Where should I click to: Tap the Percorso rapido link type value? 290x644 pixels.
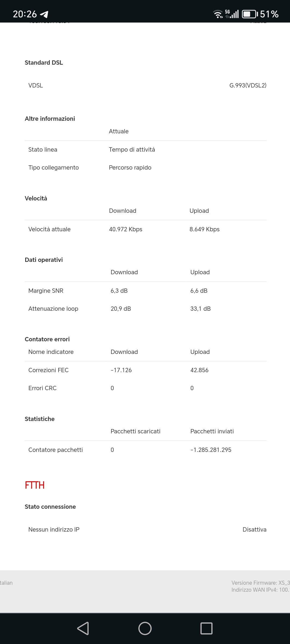(x=130, y=167)
